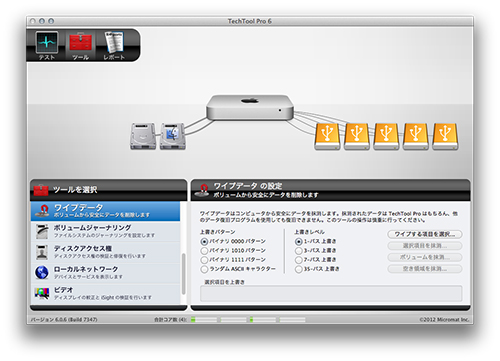500x361 pixels.
Task: Select ワイプデータ title in the tool list
Action: pos(78,207)
